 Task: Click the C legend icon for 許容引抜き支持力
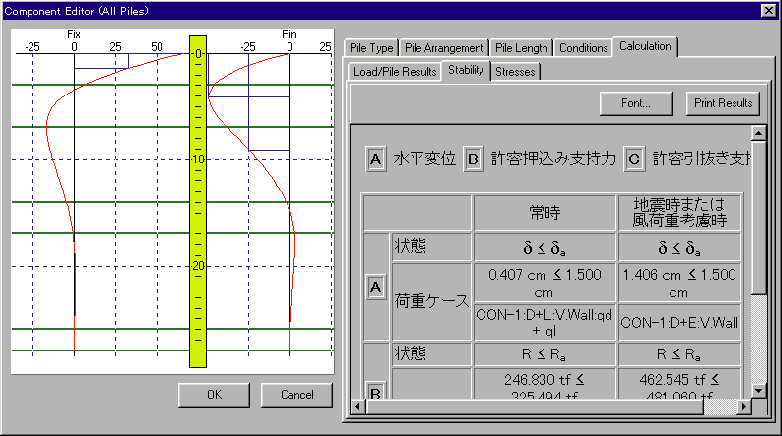tap(633, 159)
